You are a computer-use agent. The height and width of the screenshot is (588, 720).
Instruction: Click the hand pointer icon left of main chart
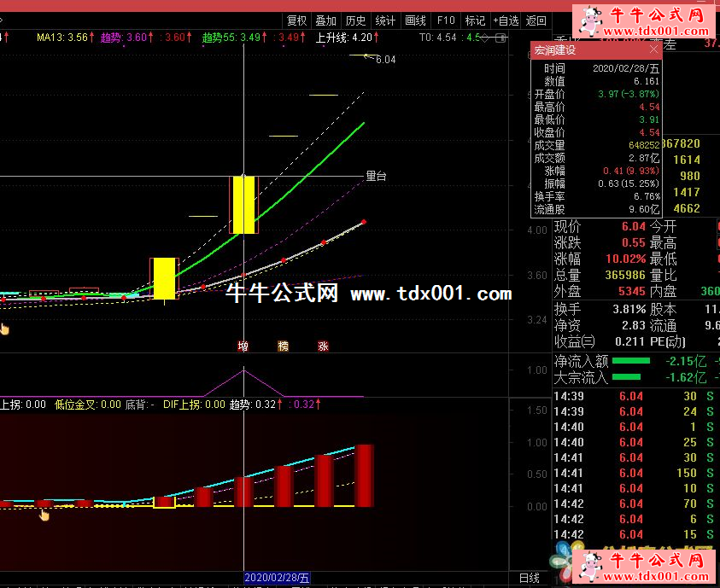point(4,329)
